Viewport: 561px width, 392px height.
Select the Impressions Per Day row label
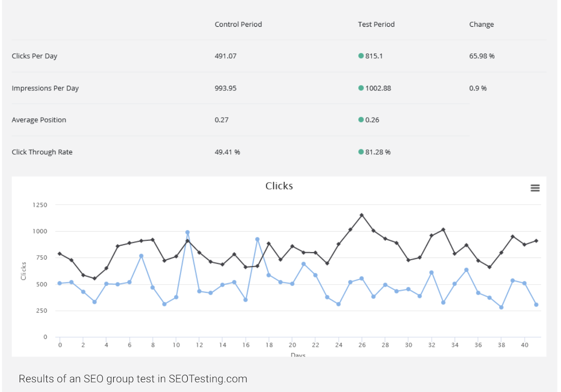click(45, 88)
